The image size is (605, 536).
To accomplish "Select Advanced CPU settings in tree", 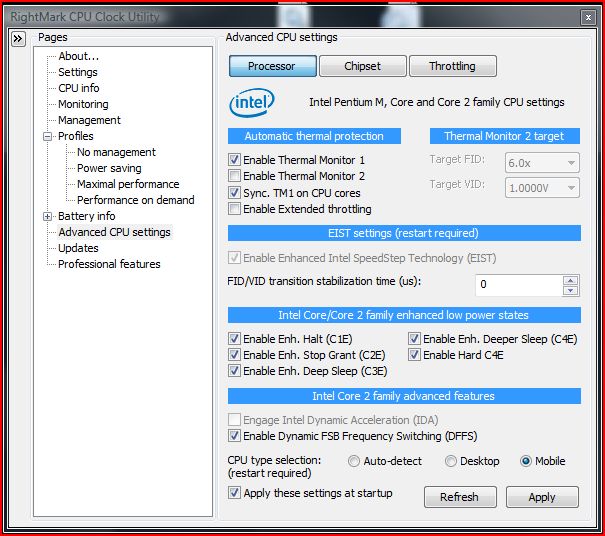I will tap(115, 232).
